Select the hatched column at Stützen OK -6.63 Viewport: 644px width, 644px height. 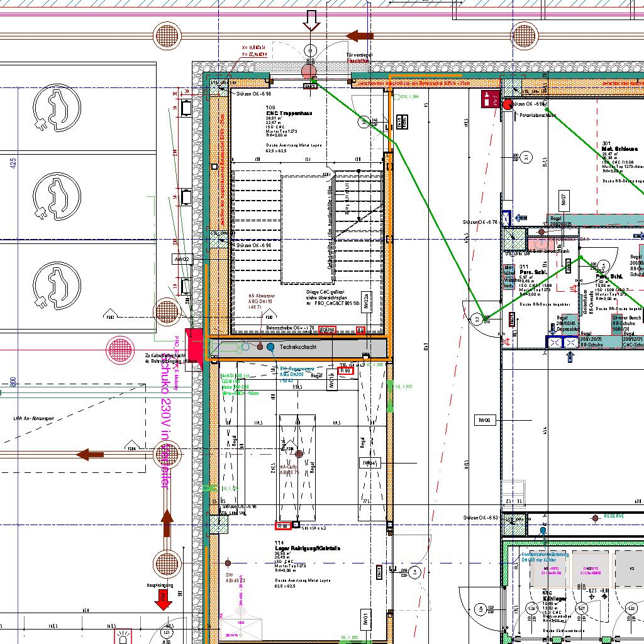click(514, 525)
